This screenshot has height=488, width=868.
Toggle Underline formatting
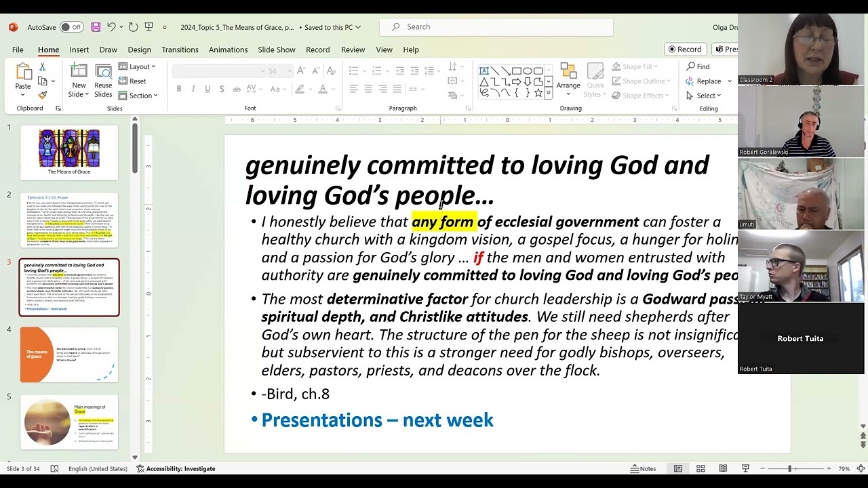click(x=208, y=89)
